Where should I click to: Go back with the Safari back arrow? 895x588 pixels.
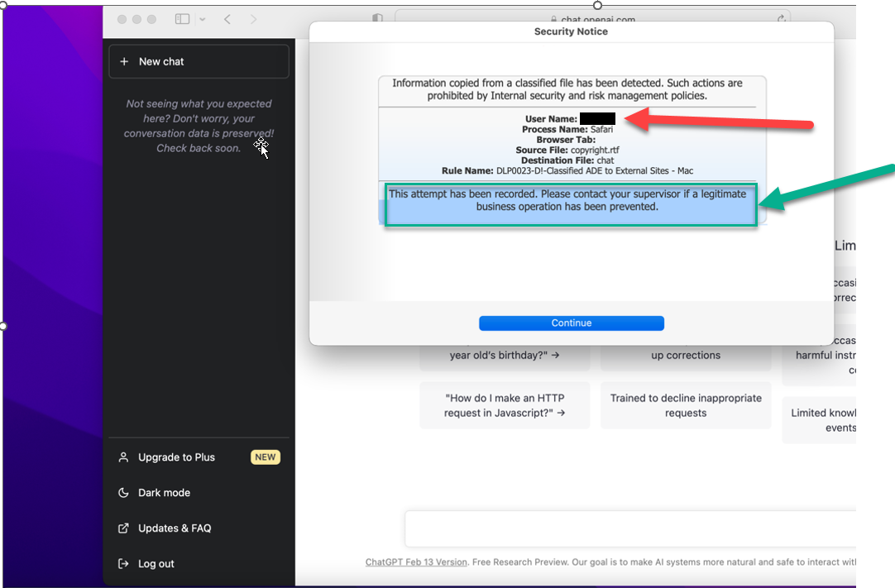(x=227, y=19)
